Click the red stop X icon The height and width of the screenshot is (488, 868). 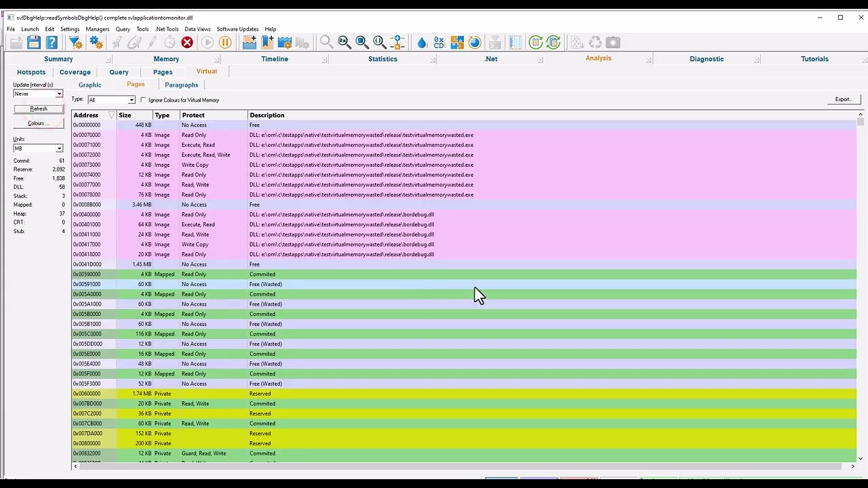pos(187,43)
